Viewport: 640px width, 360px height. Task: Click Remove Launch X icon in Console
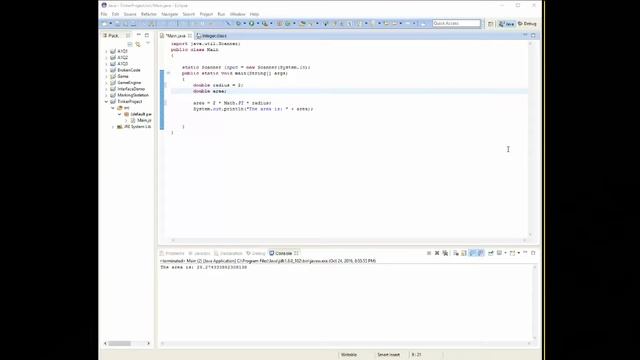click(437, 253)
